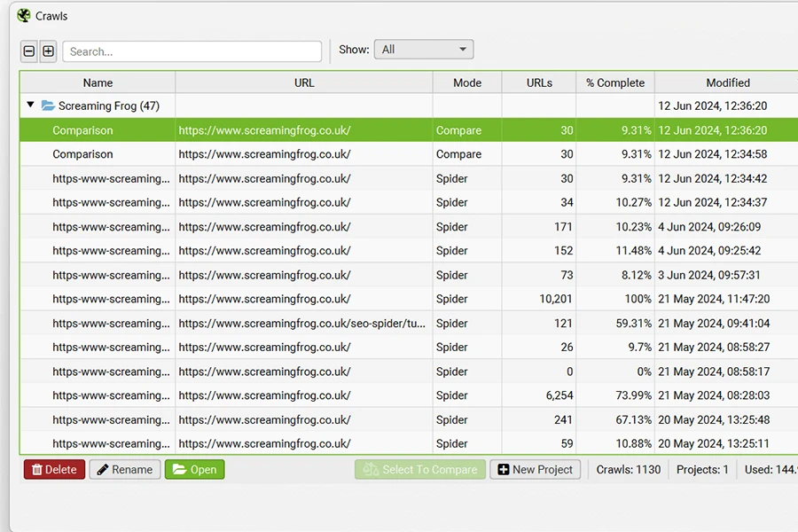Viewport: 798px width, 532px height.
Task: Select the Screaming Frog (47) project row
Action: (409, 106)
